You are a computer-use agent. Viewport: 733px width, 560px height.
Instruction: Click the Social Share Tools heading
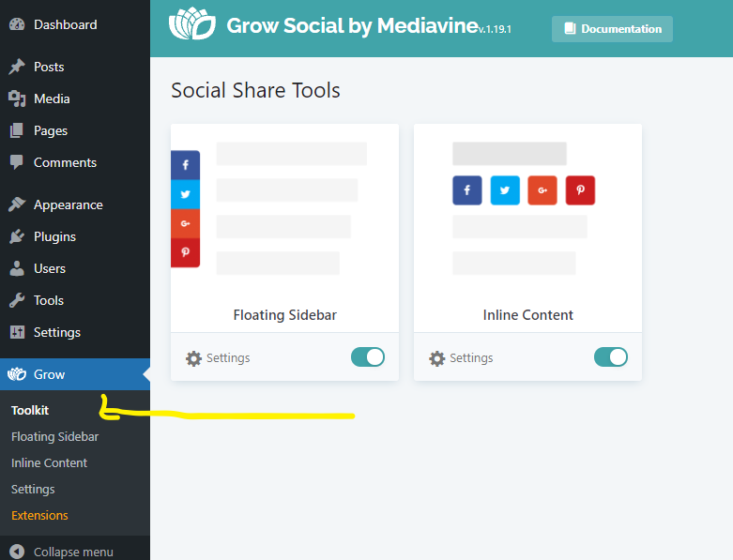click(255, 90)
